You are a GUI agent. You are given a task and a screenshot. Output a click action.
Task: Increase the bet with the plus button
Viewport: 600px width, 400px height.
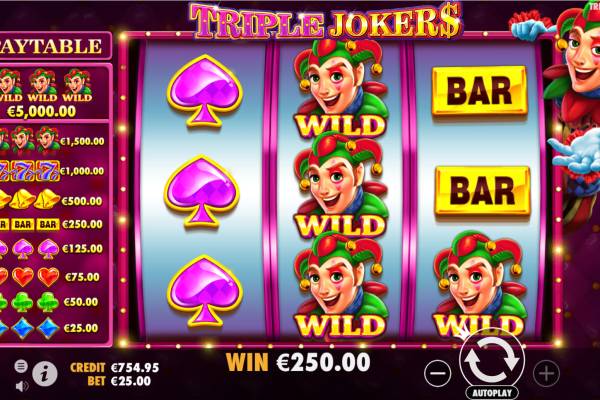[546, 373]
